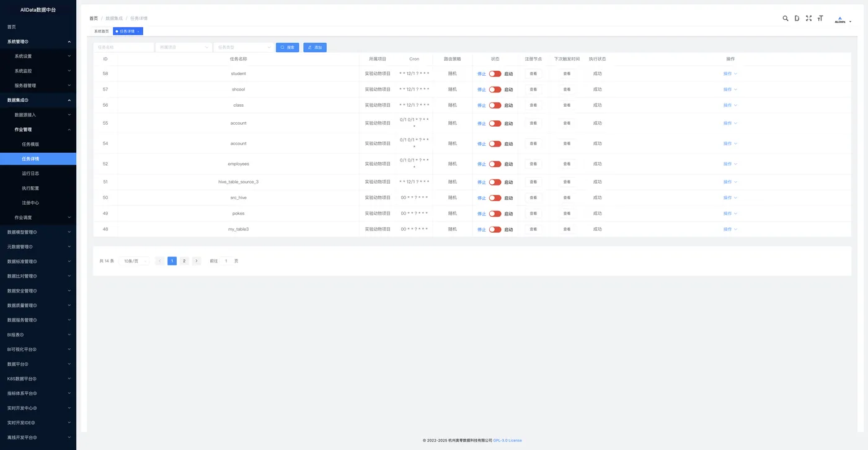The image size is (868, 450).
Task: Expand 数据源接入 in the sidebar
Action: [x=38, y=115]
